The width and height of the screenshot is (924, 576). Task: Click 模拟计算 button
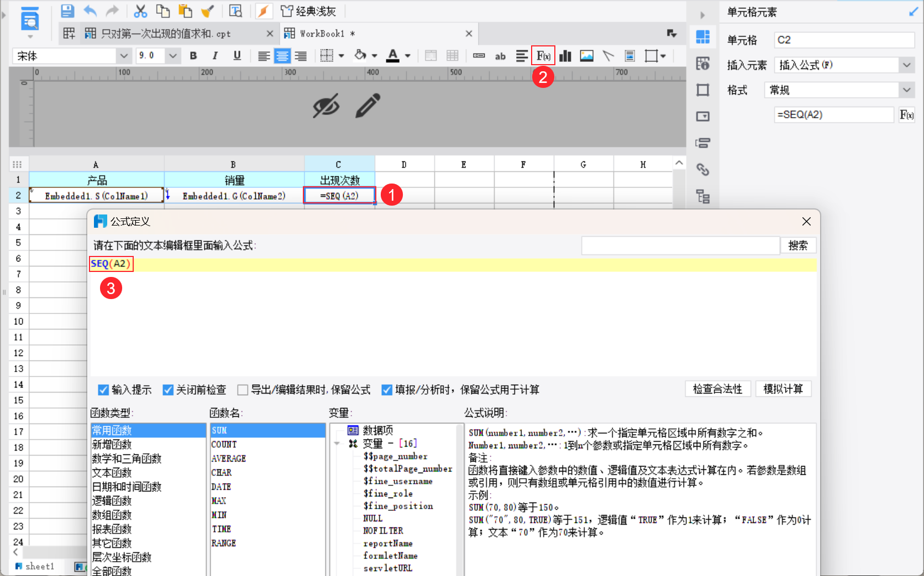click(x=783, y=389)
